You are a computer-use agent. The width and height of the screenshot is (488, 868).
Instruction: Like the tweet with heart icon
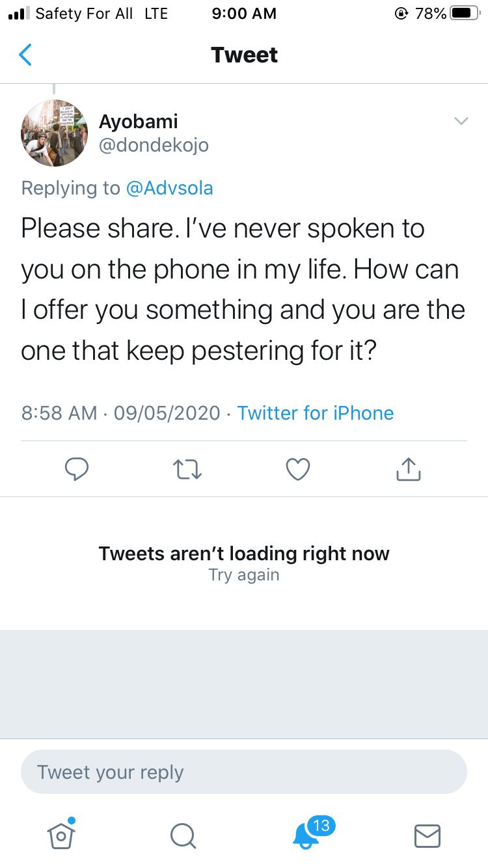298,469
